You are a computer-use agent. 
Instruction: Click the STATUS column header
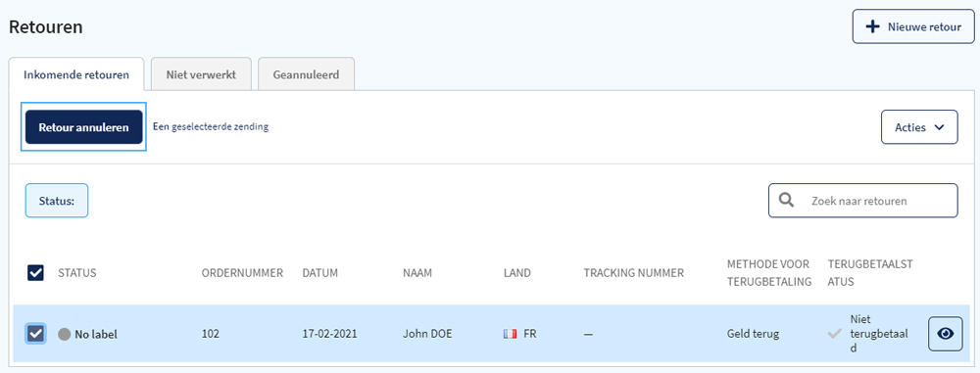76,273
